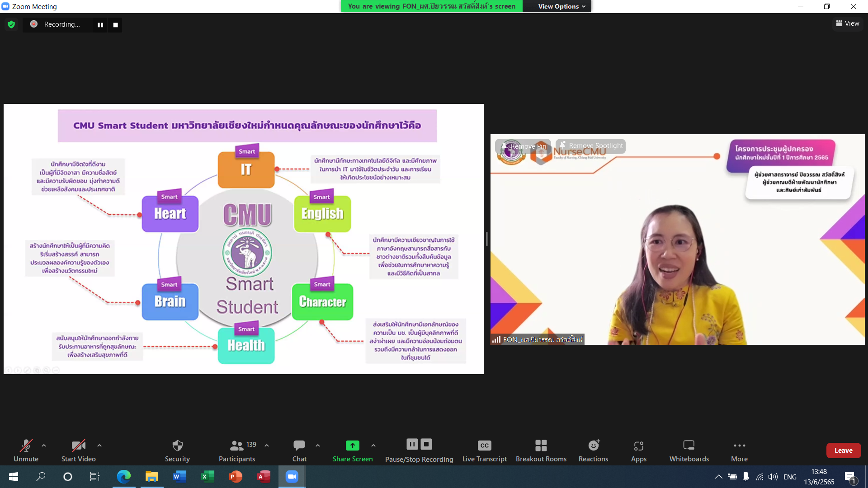This screenshot has width=868, height=488.
Task: Switch ENG input language
Action: 790,477
